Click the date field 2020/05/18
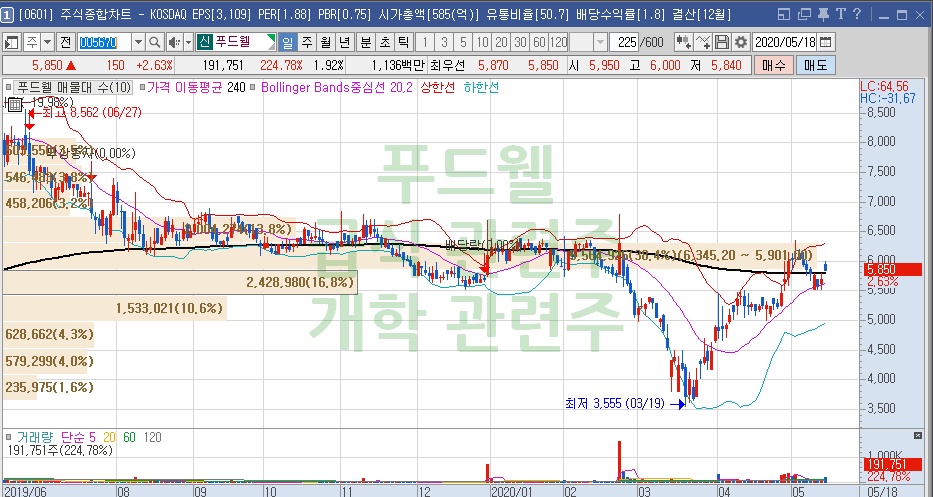Image resolution: width=933 pixels, height=497 pixels. 785,42
